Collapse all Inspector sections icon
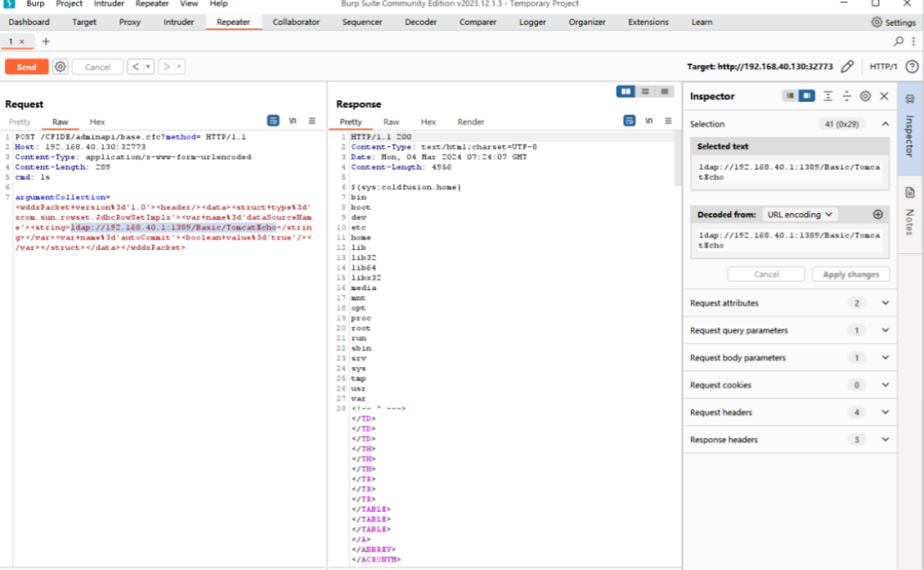This screenshot has height=570, width=924. coord(846,95)
